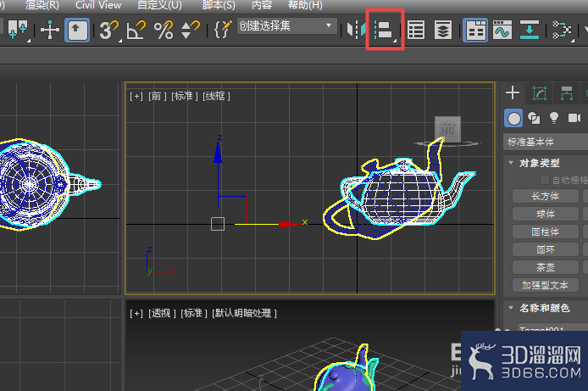
Task: Open the 创建选择集 dropdown
Action: 286,26
